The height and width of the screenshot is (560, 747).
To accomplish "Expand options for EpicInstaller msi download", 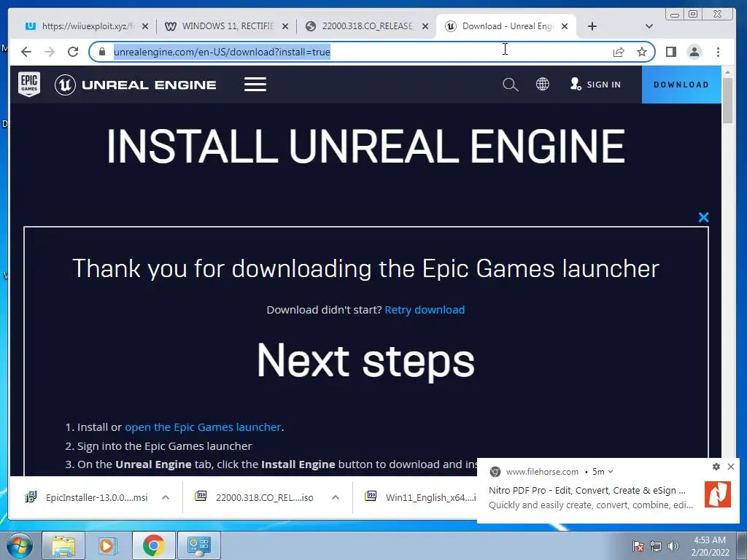I will [166, 497].
